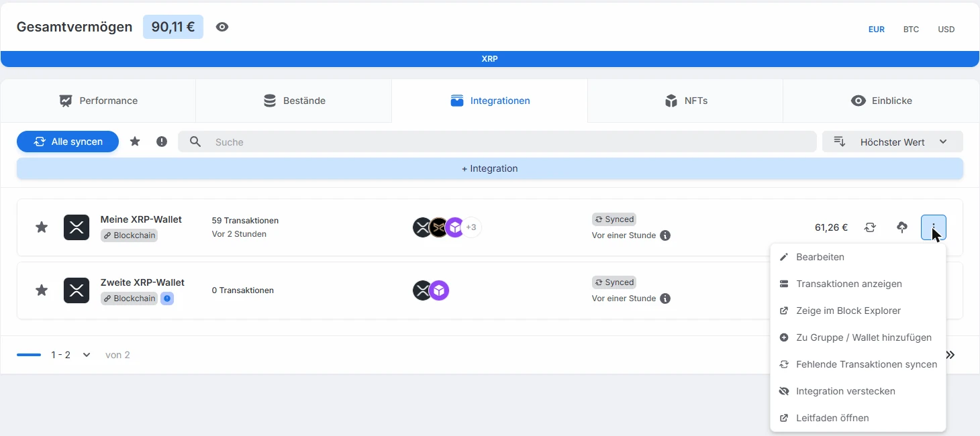
Task: Click the gold-ringed token icon in Meine XRP-Wallet
Action: (438, 227)
